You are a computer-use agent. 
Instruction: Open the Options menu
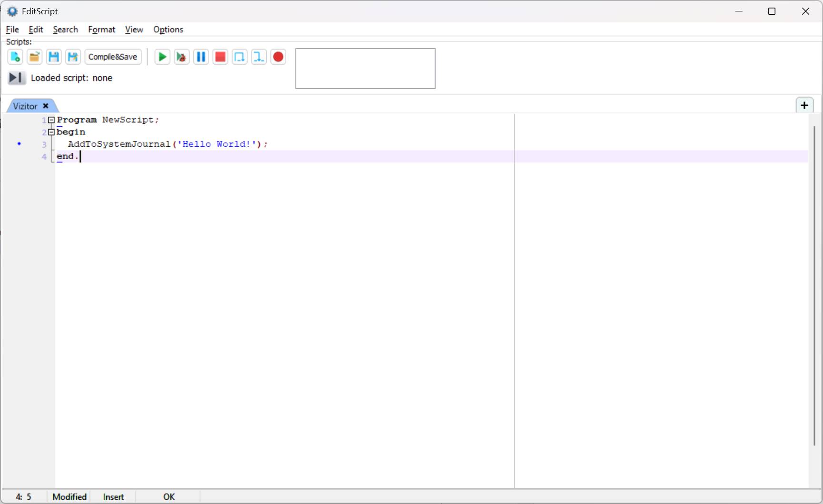pos(168,30)
